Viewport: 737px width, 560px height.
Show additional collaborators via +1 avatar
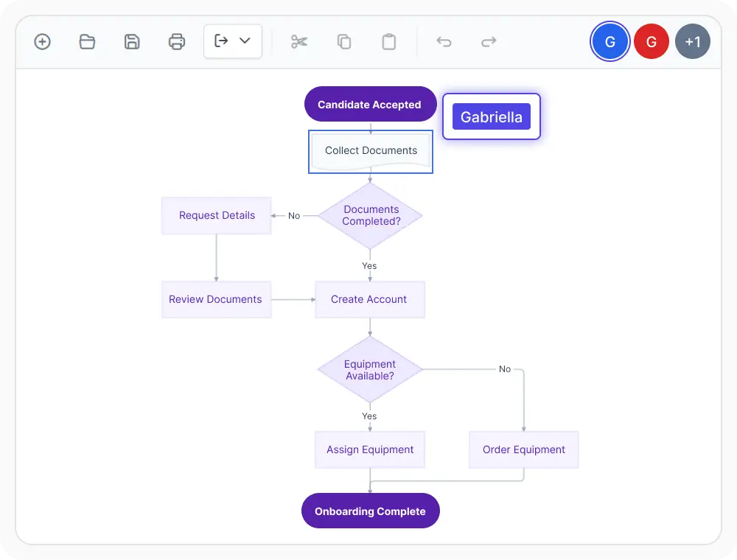click(x=692, y=41)
